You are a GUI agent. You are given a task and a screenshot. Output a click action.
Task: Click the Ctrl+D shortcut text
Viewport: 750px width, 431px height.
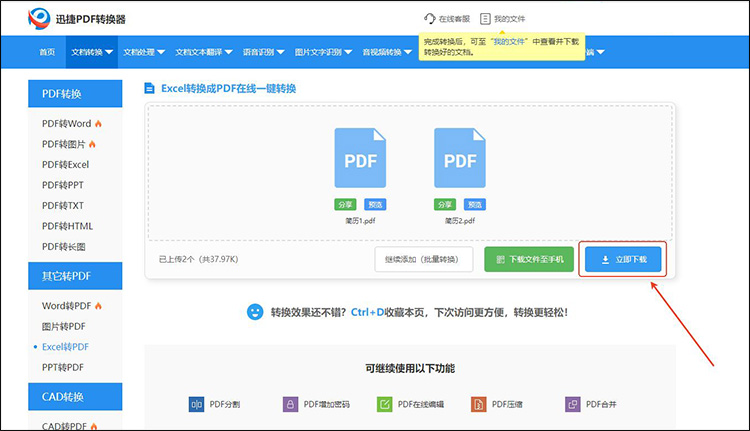[367, 312]
